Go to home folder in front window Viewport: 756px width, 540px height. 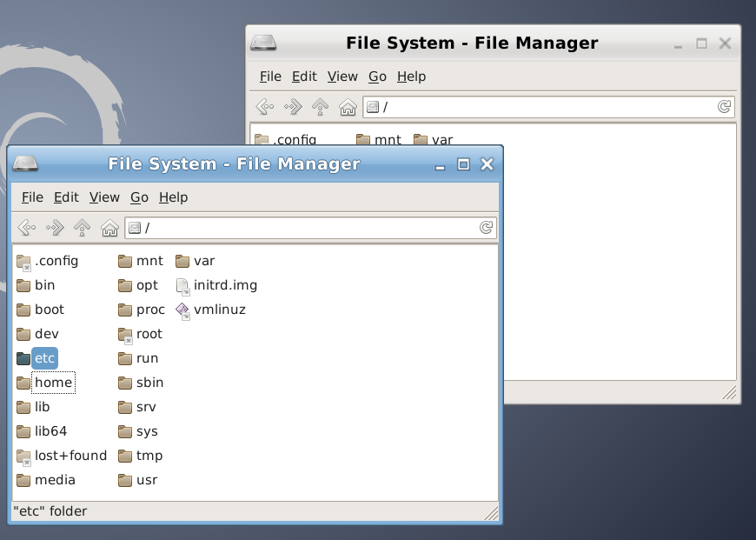coord(110,227)
